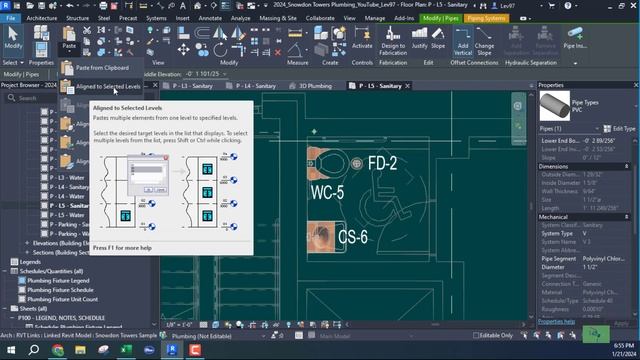Close the P - L5 - Sanitary view tab
The height and width of the screenshot is (360, 640).
[x=407, y=86]
